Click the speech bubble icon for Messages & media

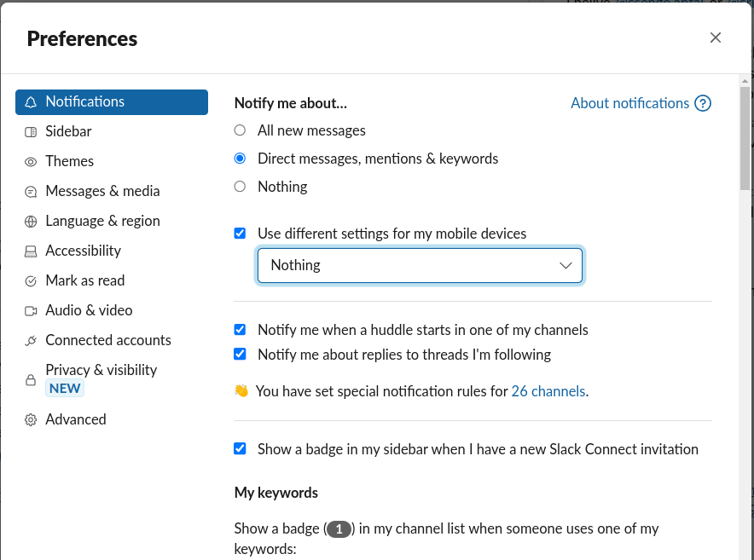(x=31, y=191)
